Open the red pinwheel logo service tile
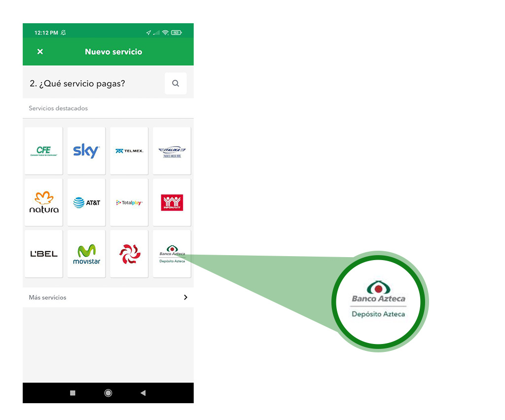The height and width of the screenshot is (420, 505). tap(129, 254)
